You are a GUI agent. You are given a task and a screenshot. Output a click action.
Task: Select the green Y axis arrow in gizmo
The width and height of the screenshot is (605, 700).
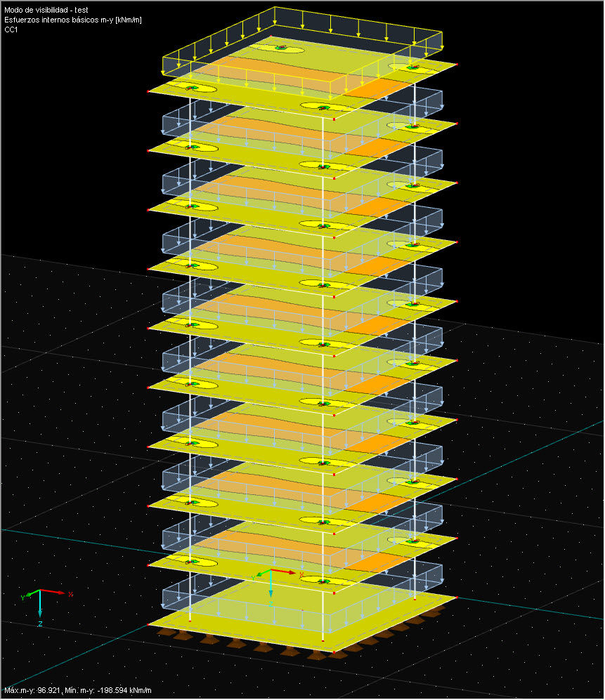30,595
